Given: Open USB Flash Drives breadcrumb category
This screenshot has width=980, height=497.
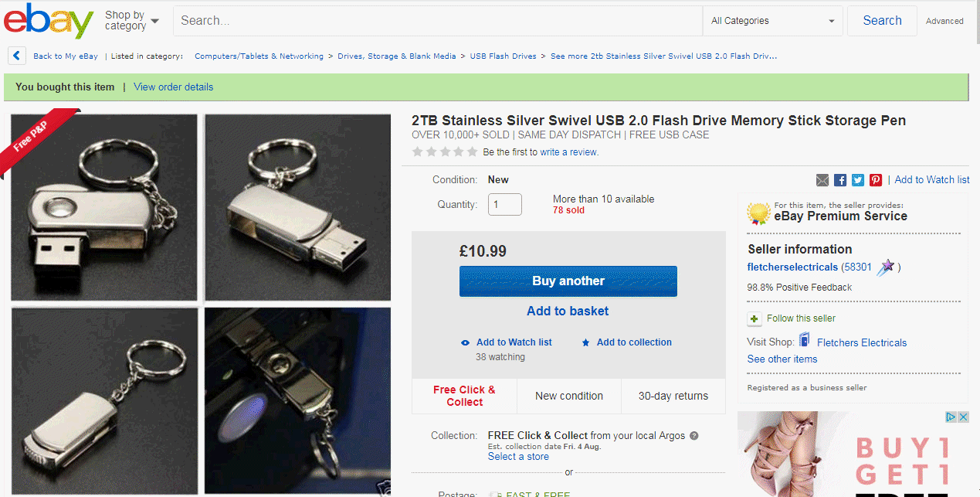Looking at the screenshot, I should coord(503,56).
